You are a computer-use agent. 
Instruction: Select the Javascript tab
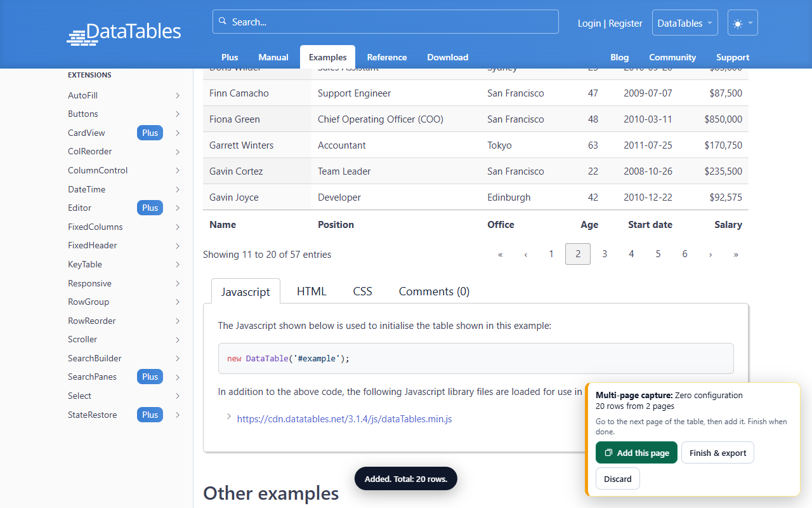[x=246, y=291]
